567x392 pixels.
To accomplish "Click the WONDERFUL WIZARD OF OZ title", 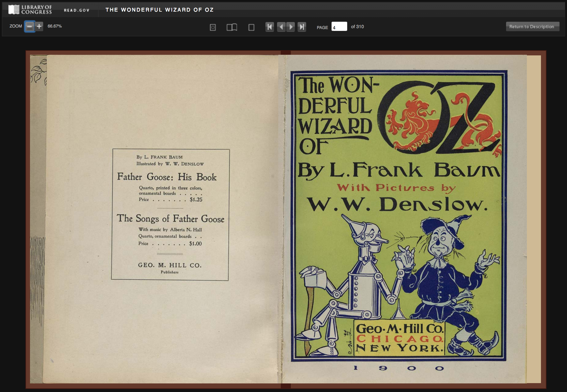I will [159, 9].
